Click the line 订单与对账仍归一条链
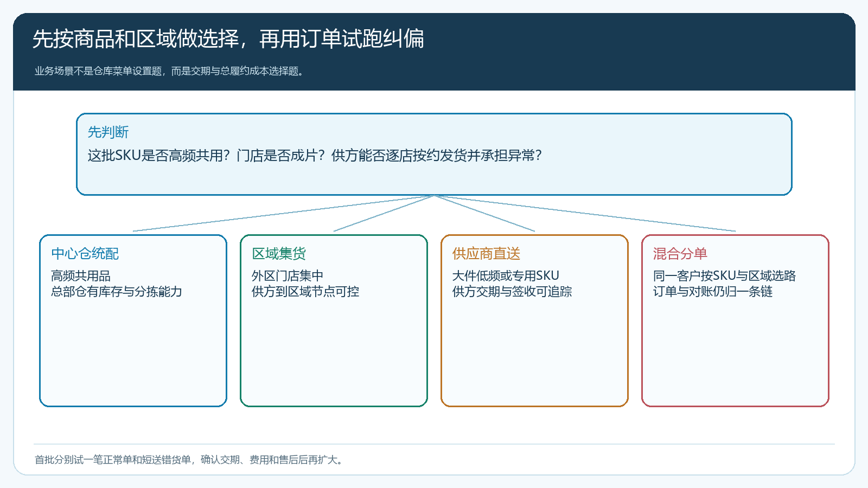Screen dimensions: 868x488 [x=713, y=292]
